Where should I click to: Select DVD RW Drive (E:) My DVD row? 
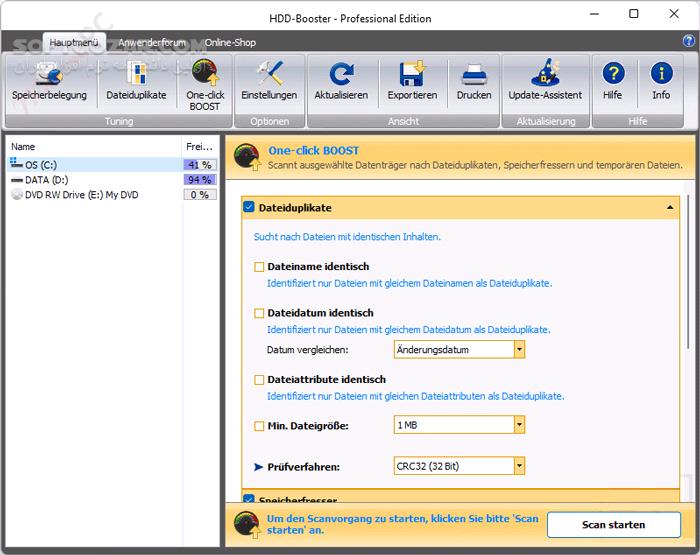pyautogui.click(x=112, y=195)
